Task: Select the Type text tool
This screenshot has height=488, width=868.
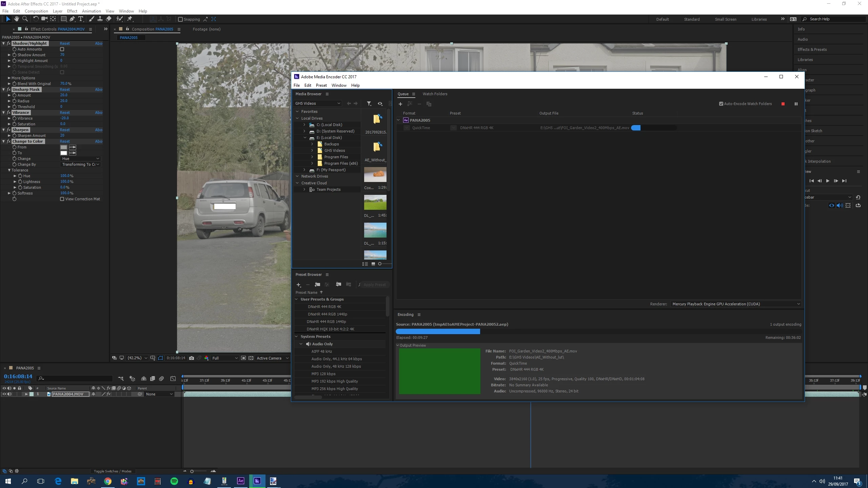Action: pyautogui.click(x=81, y=19)
